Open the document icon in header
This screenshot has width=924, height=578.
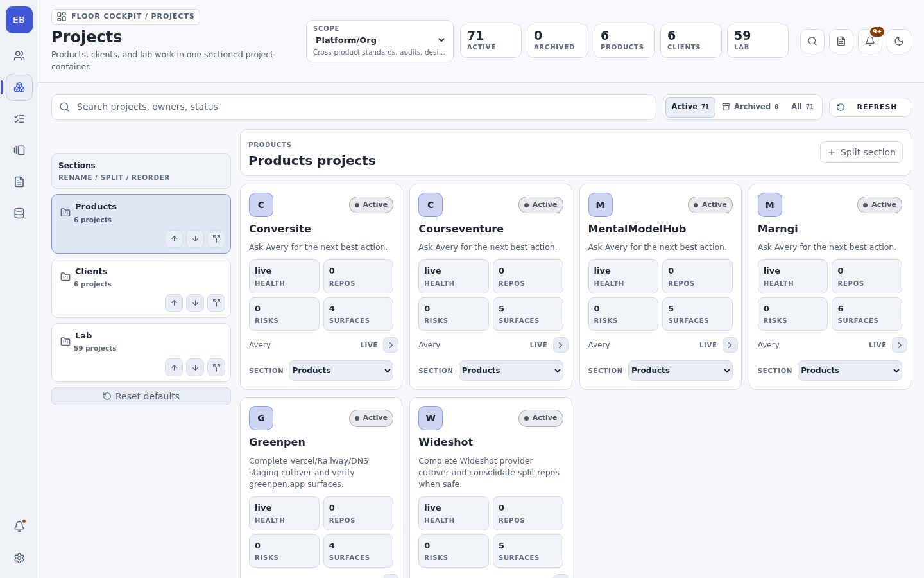[841, 41]
